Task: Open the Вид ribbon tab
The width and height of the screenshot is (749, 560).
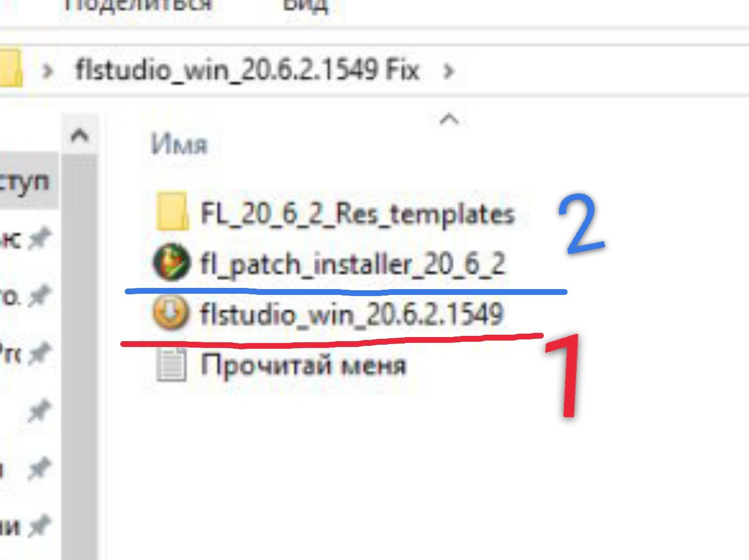Action: (x=305, y=6)
